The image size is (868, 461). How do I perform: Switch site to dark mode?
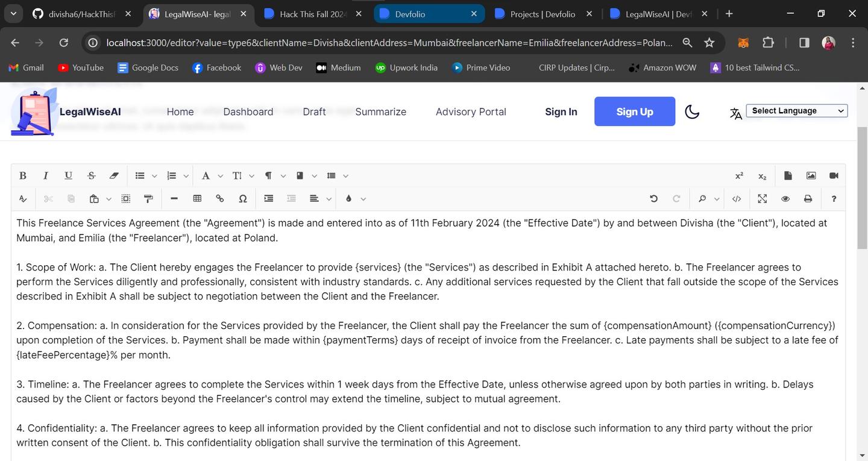(x=692, y=111)
